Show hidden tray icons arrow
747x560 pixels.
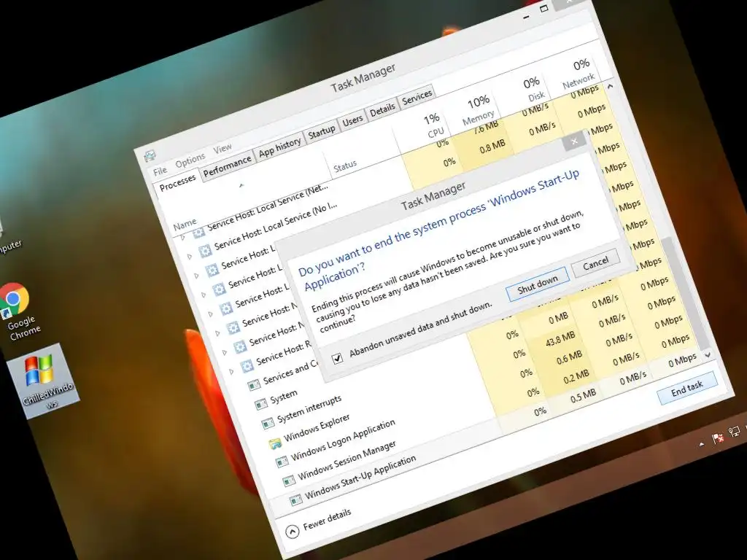[701, 444]
